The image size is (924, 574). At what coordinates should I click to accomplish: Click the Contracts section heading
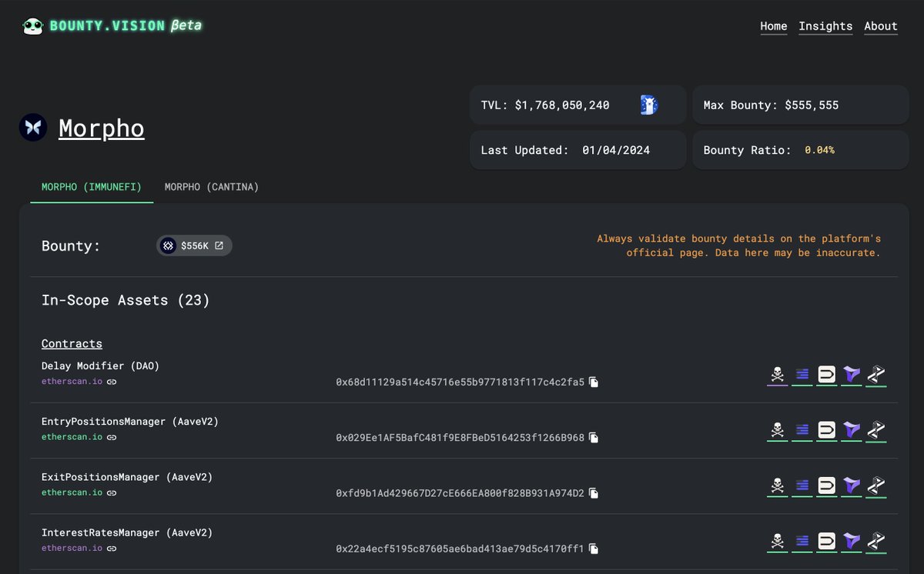pos(72,344)
